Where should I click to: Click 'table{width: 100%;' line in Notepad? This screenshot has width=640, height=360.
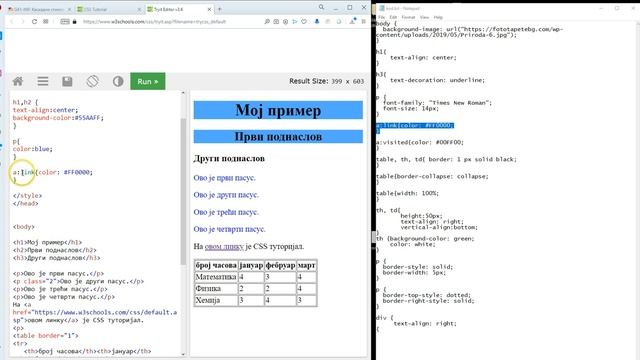[x=407, y=193]
